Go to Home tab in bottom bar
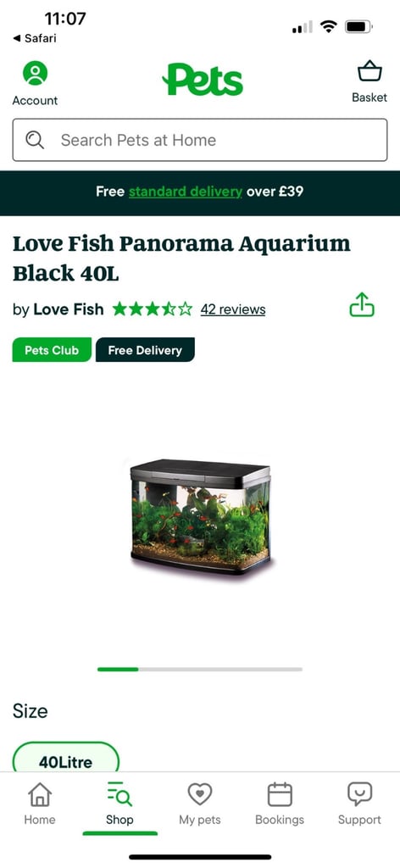 click(x=40, y=804)
